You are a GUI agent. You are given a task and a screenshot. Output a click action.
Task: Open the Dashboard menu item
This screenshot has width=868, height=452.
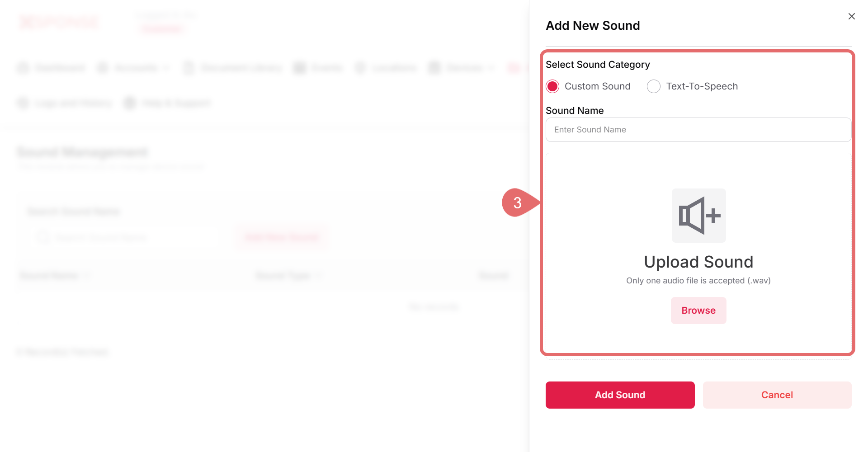[x=60, y=68]
